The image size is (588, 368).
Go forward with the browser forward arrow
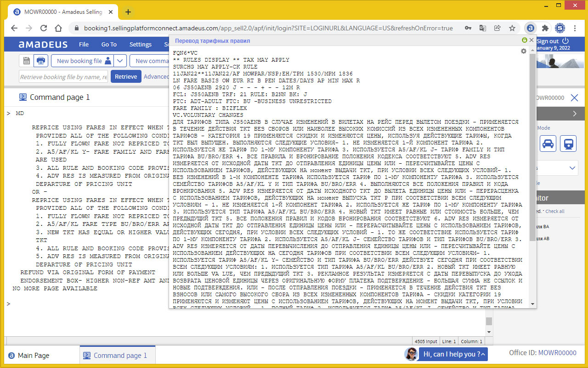[29, 28]
